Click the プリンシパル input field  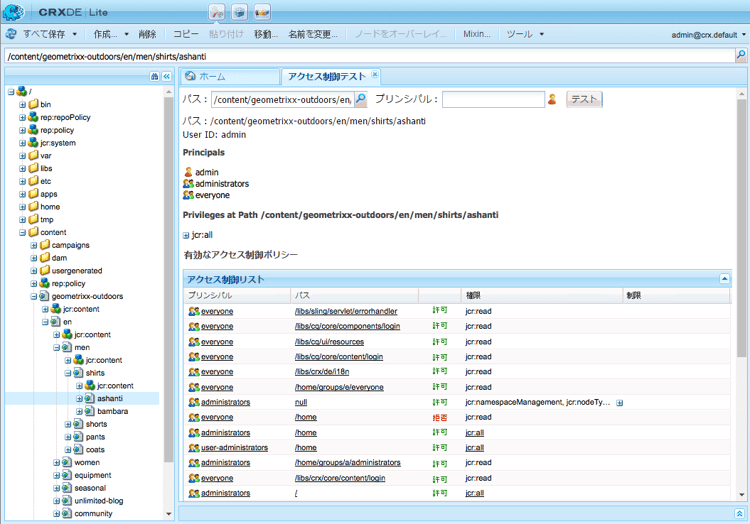pyautogui.click(x=493, y=99)
